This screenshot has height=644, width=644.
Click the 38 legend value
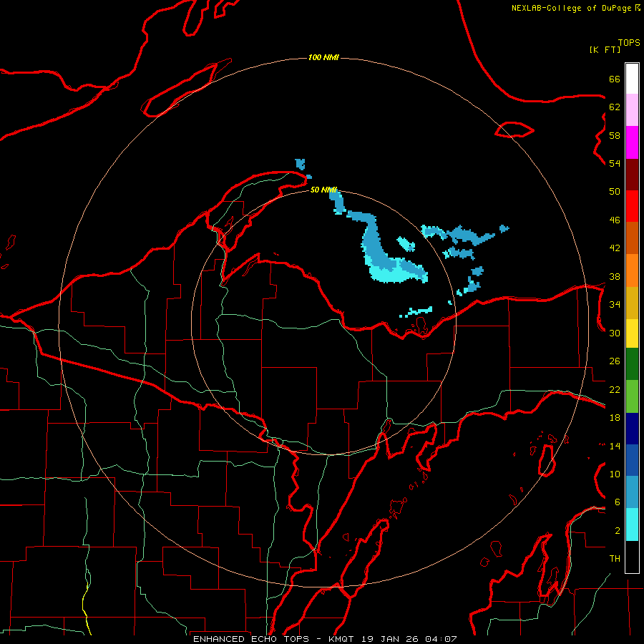[x=615, y=276]
